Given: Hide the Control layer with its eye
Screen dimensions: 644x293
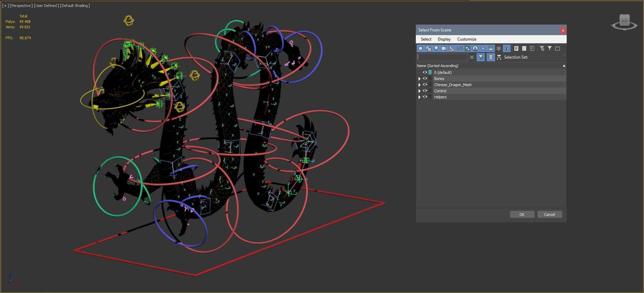Looking at the screenshot, I should 425,91.
